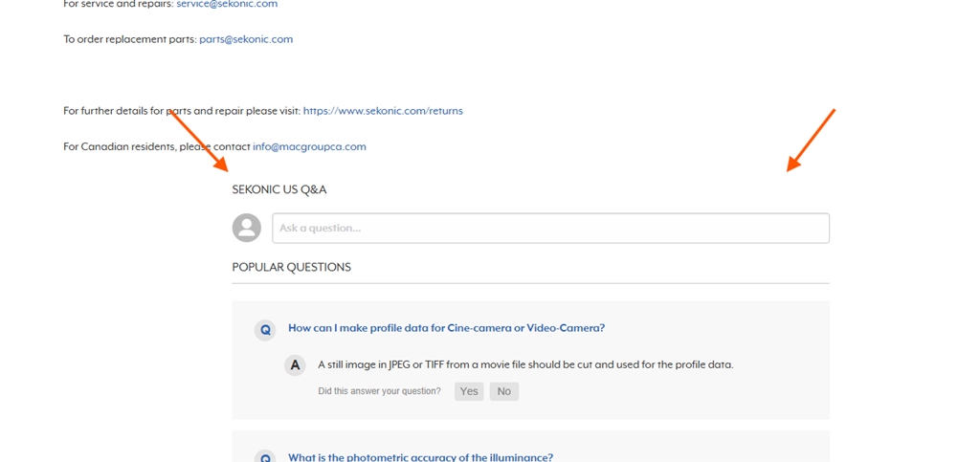Image resolution: width=980 pixels, height=462 pixels.
Task: Open the info@macgroupca.com contact link
Action: point(309,147)
